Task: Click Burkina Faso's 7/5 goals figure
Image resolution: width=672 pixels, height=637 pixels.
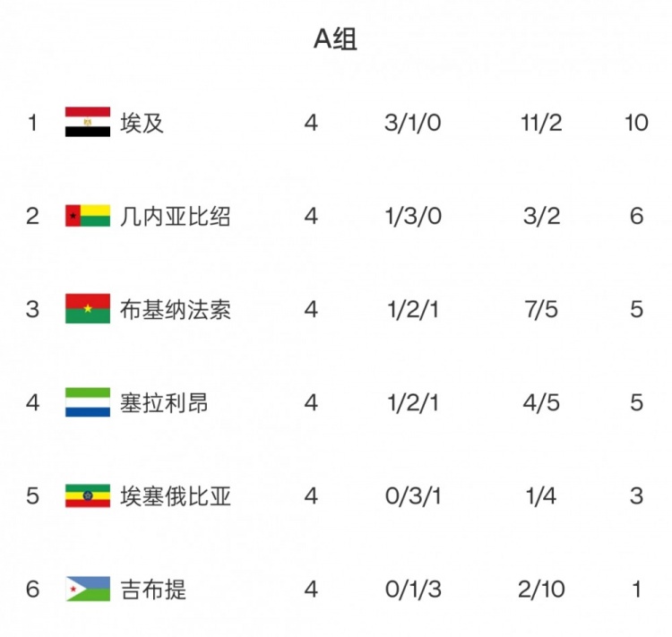Action: click(542, 309)
